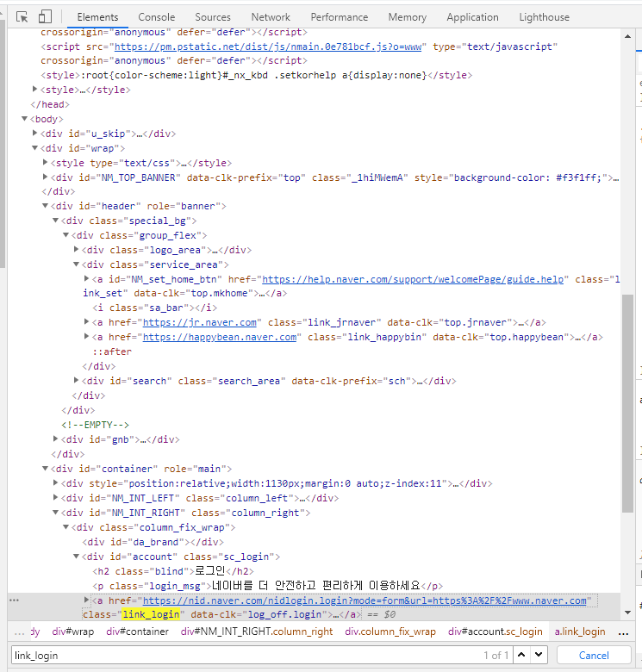Open the happybean.naver.com href link

pos(220,337)
